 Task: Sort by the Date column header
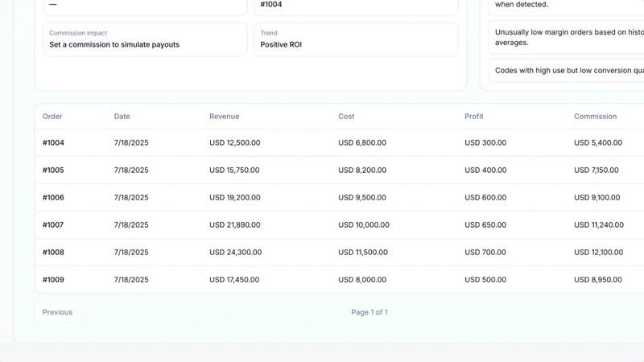click(122, 117)
